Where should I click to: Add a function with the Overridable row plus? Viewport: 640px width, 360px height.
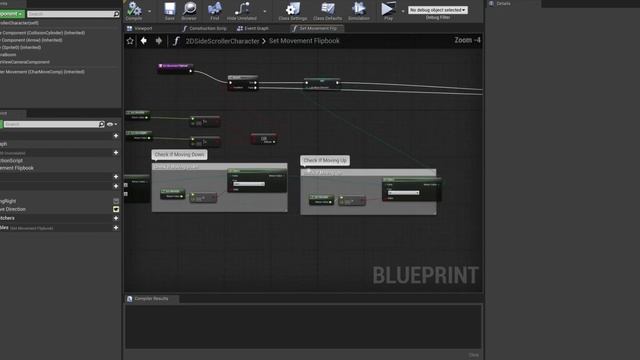click(116, 152)
